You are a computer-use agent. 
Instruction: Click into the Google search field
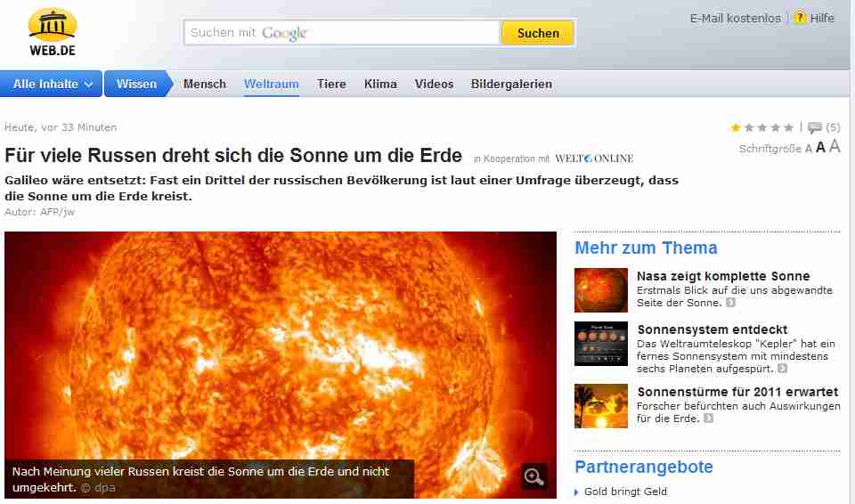342,33
